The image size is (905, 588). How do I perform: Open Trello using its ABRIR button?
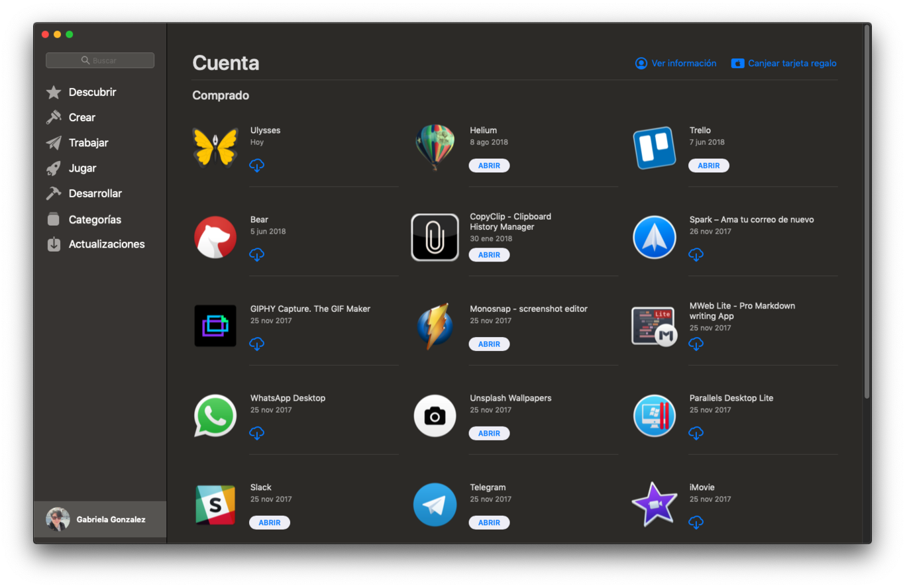tap(709, 166)
